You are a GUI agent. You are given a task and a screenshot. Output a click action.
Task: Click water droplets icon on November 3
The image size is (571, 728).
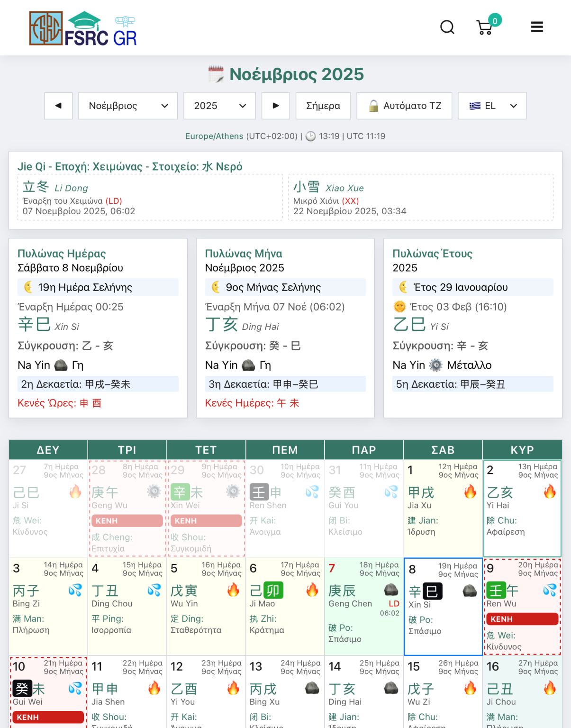[75, 590]
